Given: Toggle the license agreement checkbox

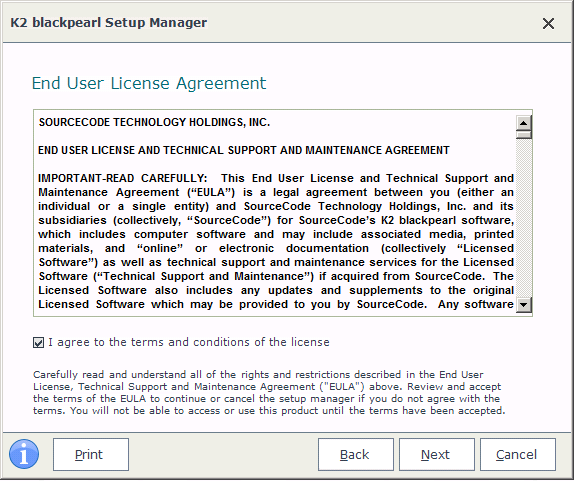Looking at the screenshot, I should click(x=38, y=342).
